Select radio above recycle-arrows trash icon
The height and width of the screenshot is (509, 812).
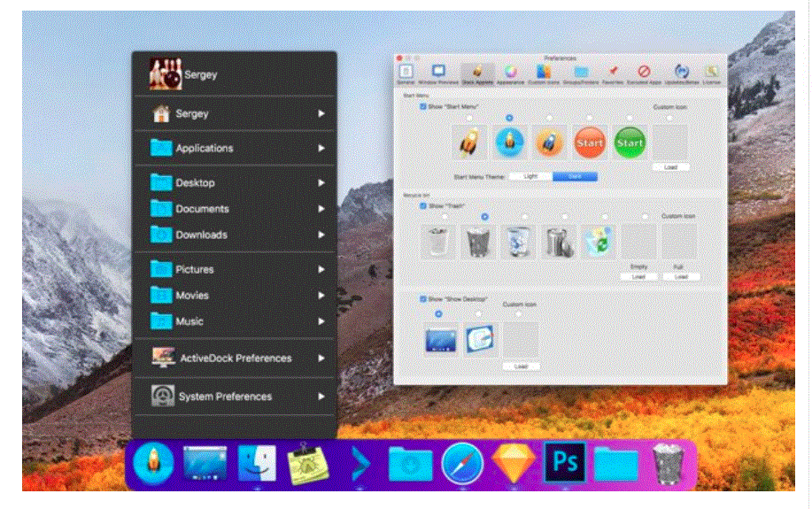[x=605, y=217]
